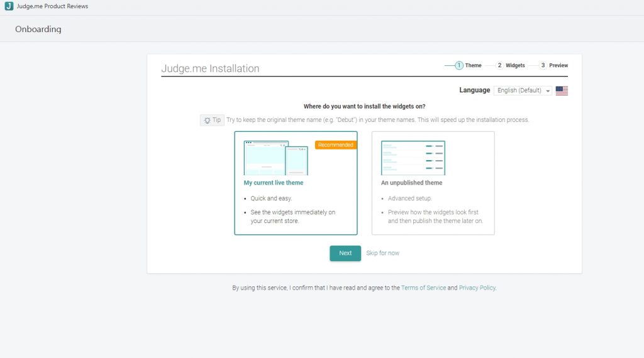The width and height of the screenshot is (644, 358).
Task: Go to step 2 Widgets
Action: 511,65
